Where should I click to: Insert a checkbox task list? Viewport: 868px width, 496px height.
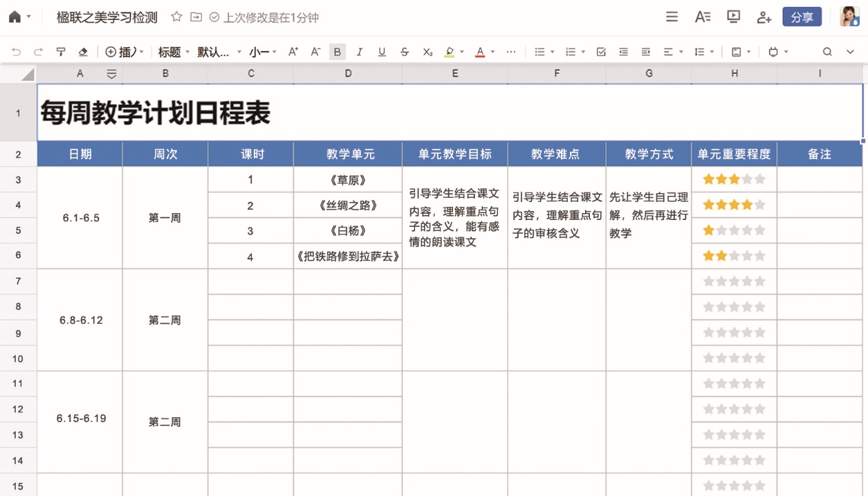601,52
